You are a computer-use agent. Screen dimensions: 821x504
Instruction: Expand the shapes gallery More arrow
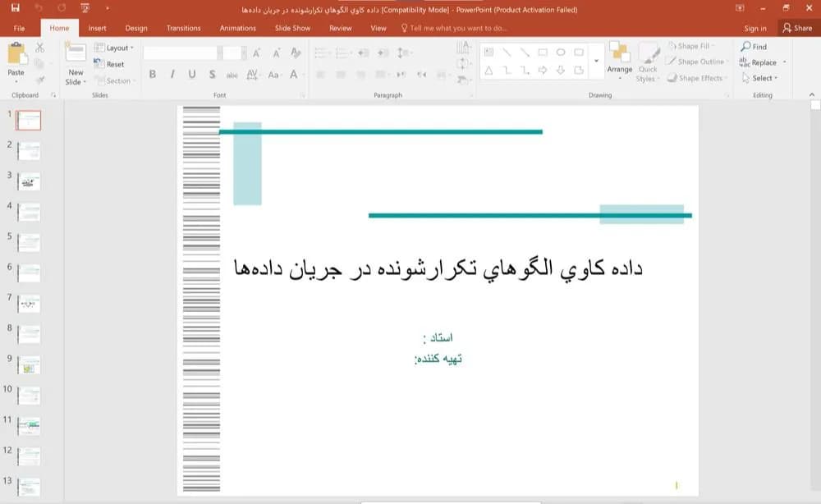click(596, 62)
